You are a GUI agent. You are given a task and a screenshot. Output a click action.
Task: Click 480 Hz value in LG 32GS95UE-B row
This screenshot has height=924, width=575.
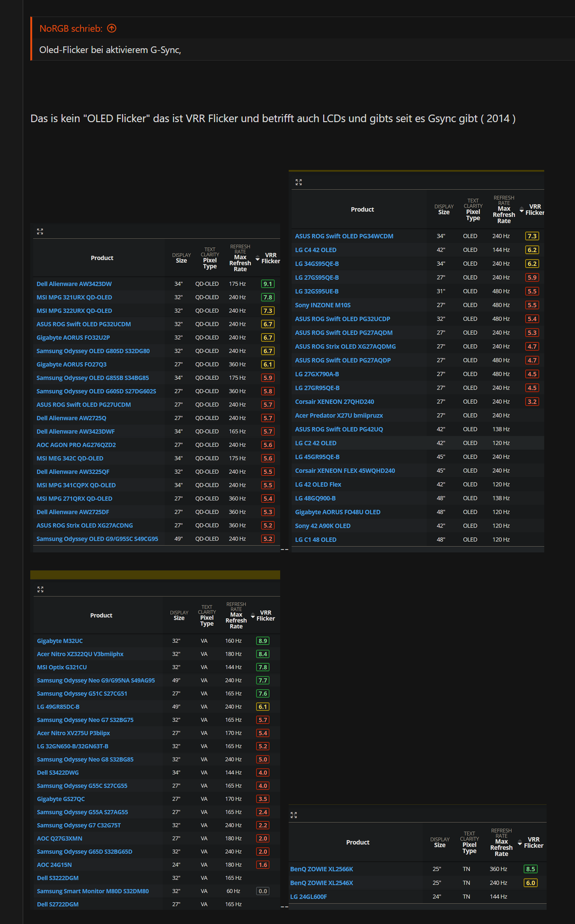(x=501, y=292)
